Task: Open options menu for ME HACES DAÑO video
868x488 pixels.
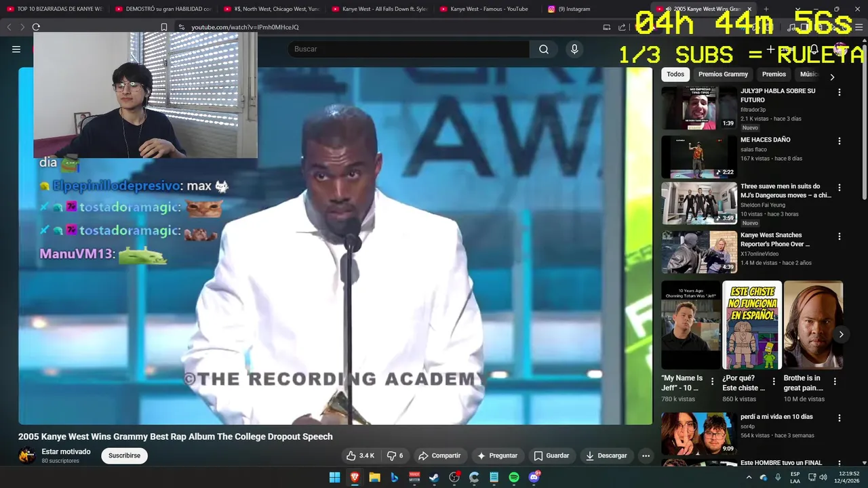Action: pos(840,141)
